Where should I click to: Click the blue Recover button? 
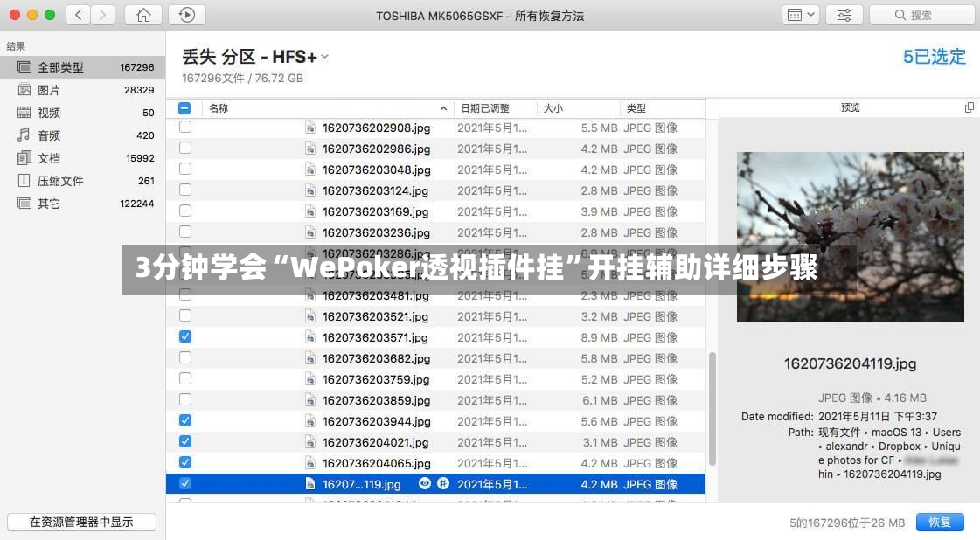tap(940, 522)
